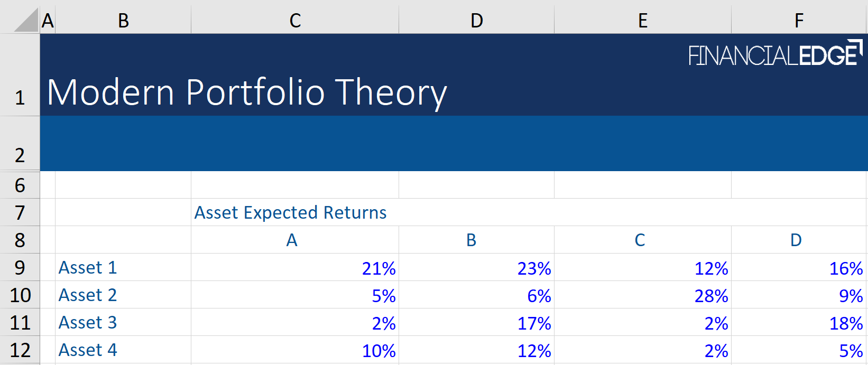Image resolution: width=868 pixels, height=365 pixels.
Task: Select column F by its header
Action: pos(799,21)
